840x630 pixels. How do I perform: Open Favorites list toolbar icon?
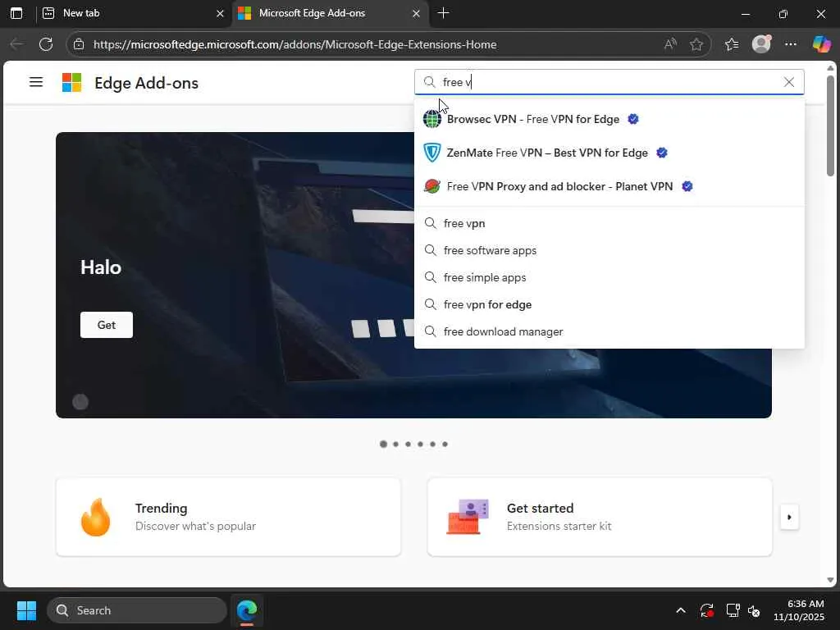[731, 44]
